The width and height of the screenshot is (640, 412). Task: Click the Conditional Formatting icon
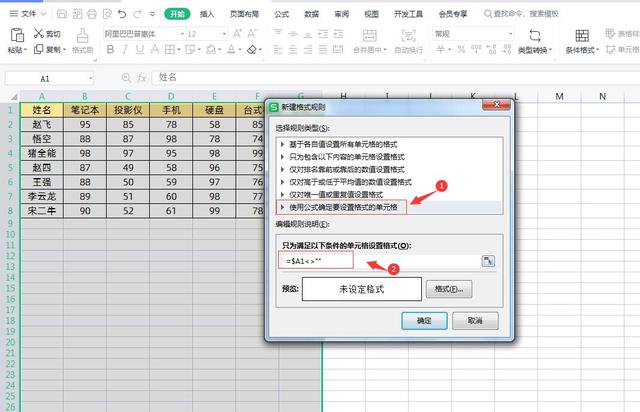click(x=582, y=36)
